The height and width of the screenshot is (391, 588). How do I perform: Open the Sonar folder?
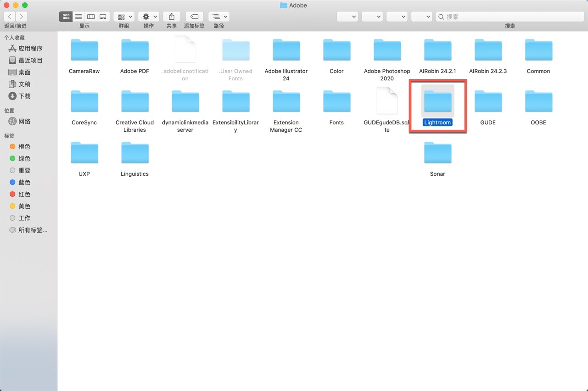[437, 153]
